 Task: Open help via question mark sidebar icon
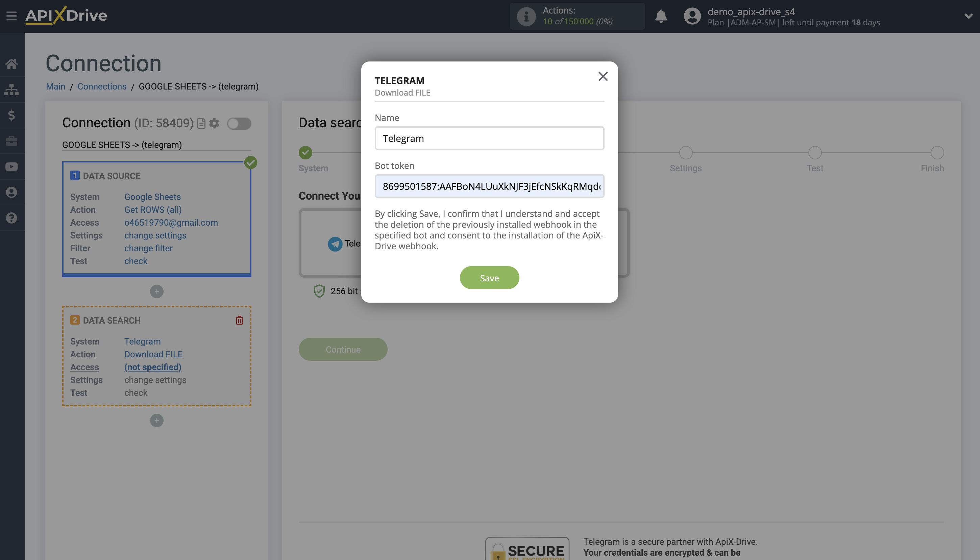(x=12, y=218)
